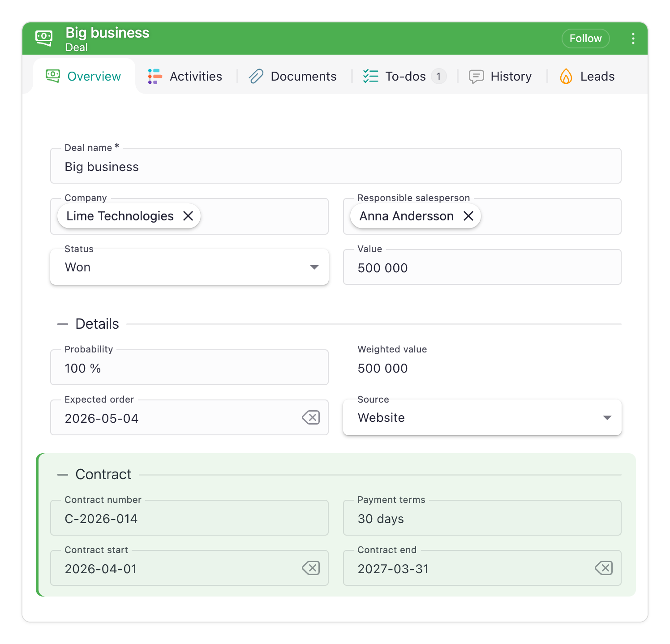The height and width of the screenshot is (644, 670).
Task: Select the Overview tab
Action: pos(84,77)
